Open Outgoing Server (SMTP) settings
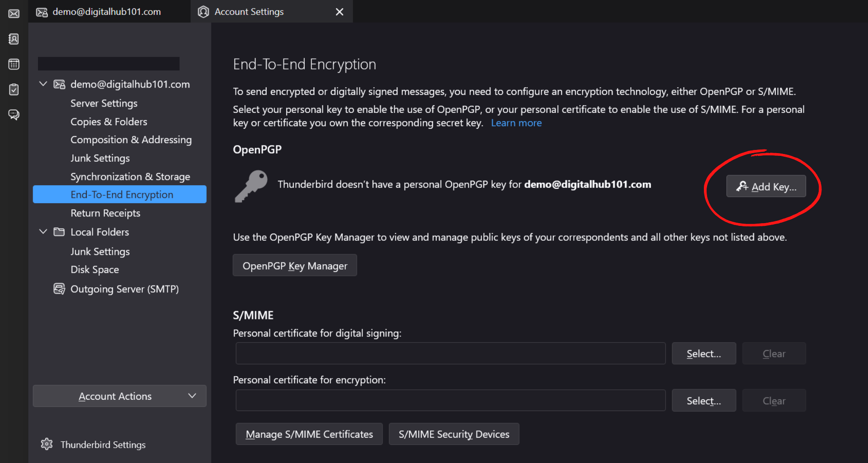Viewport: 868px width, 463px height. 125,289
